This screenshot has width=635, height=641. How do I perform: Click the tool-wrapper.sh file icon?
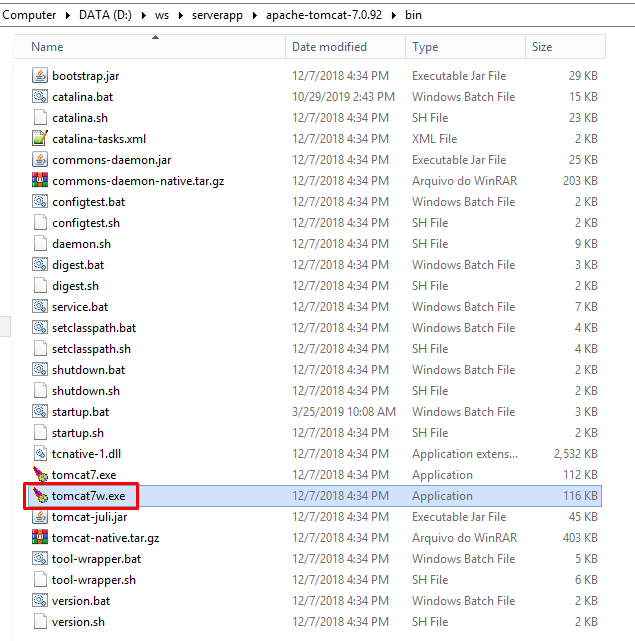click(x=40, y=580)
